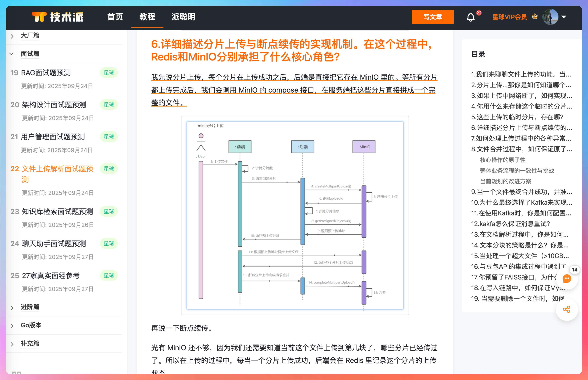The width and height of the screenshot is (588, 380).
Task: Click the minio分片上传 sequence diagram image
Action: (x=295, y=215)
